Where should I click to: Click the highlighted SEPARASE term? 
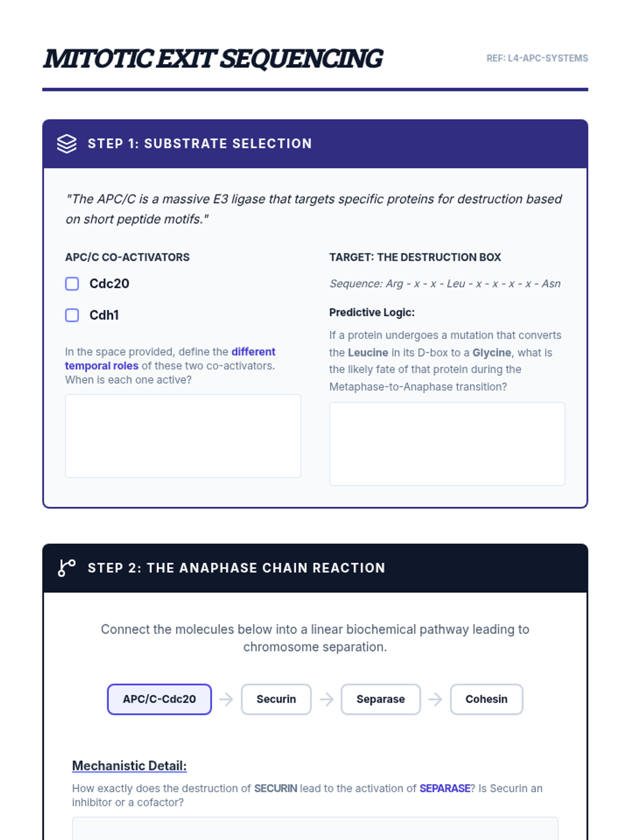[445, 789]
